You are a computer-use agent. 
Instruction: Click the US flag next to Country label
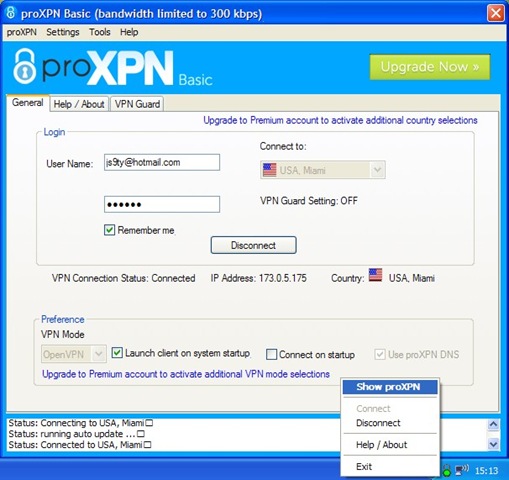[375, 275]
